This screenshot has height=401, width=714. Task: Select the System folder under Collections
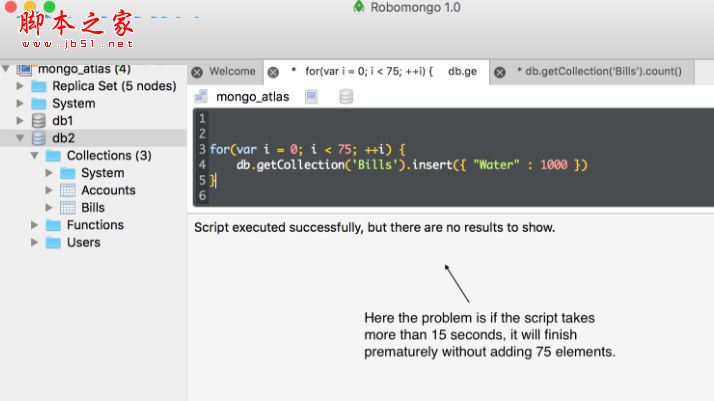click(x=102, y=173)
